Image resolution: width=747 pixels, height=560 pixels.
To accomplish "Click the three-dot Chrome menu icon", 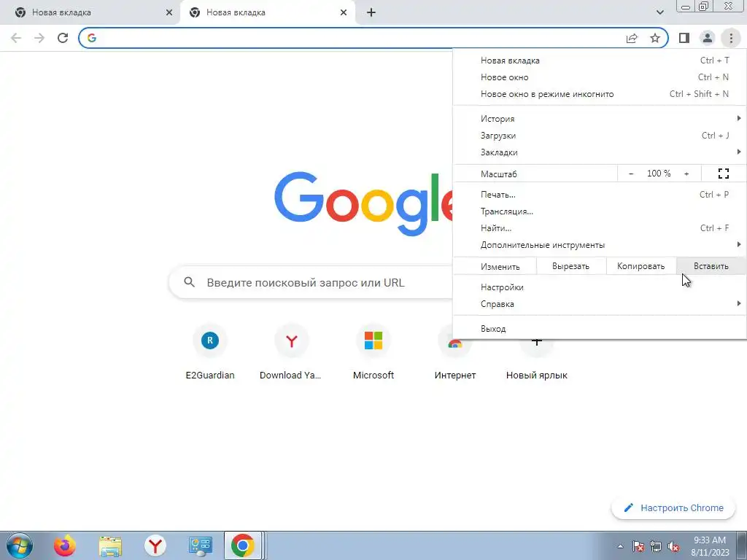I will (731, 38).
